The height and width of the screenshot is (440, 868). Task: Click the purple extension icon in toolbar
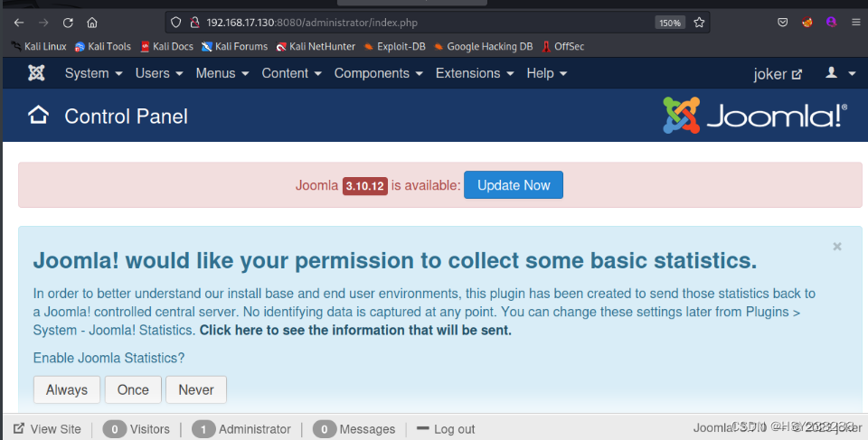(831, 23)
